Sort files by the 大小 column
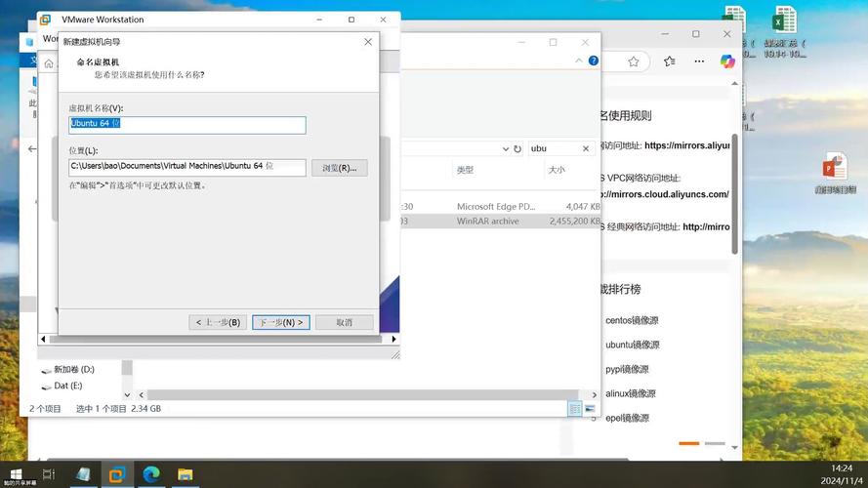868x488 pixels. [x=557, y=170]
